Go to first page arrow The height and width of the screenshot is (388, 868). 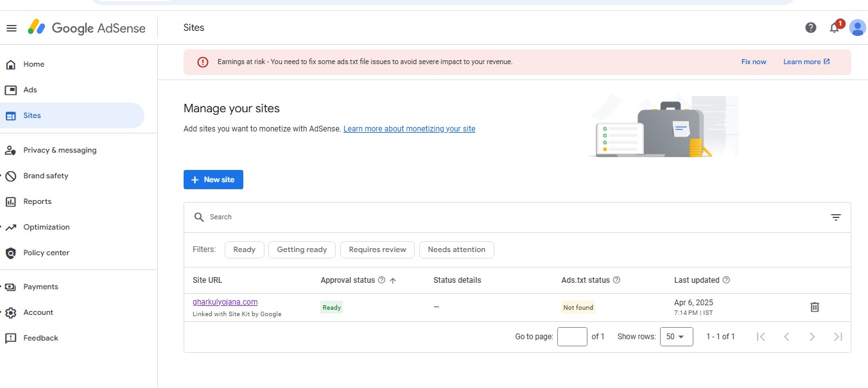click(761, 337)
